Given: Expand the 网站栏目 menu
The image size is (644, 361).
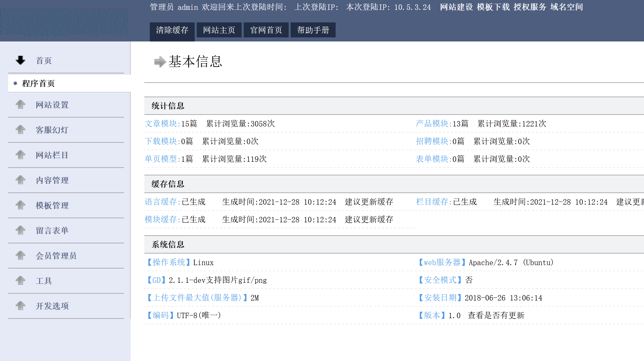Looking at the screenshot, I should [x=52, y=155].
